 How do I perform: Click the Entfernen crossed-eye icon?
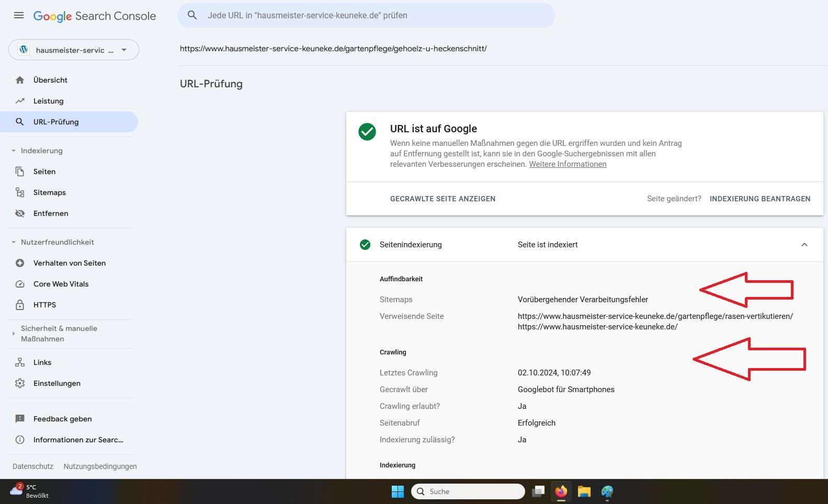click(20, 213)
